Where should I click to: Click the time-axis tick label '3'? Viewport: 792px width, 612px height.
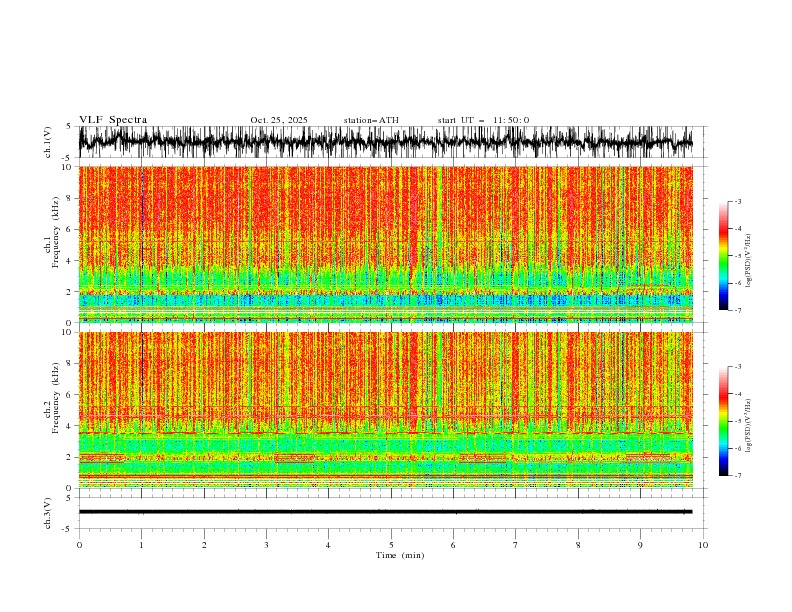266,545
